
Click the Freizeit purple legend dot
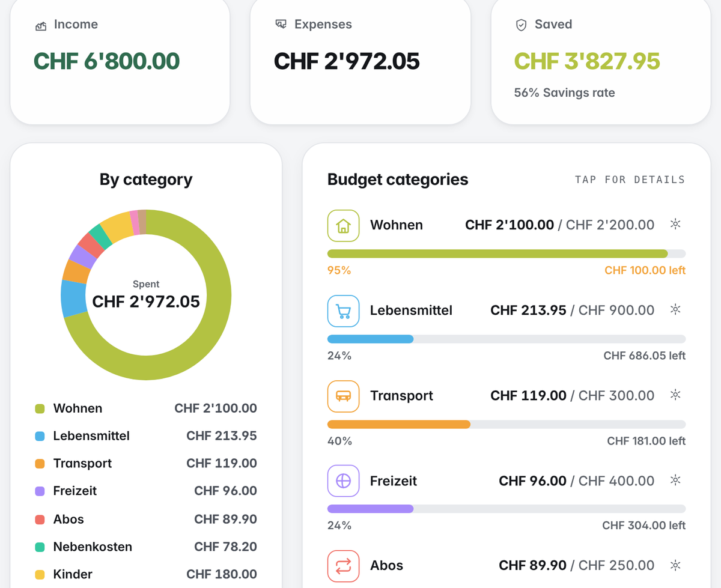click(x=40, y=491)
